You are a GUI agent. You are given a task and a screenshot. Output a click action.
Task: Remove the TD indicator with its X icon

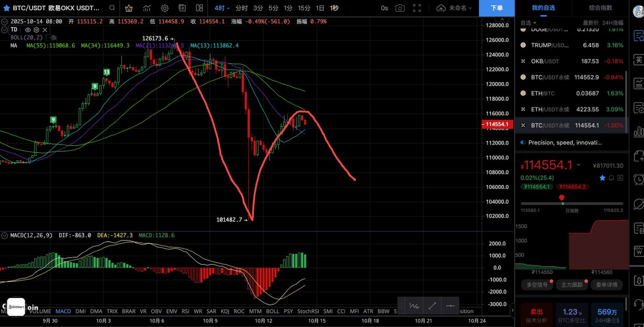pos(45,29)
